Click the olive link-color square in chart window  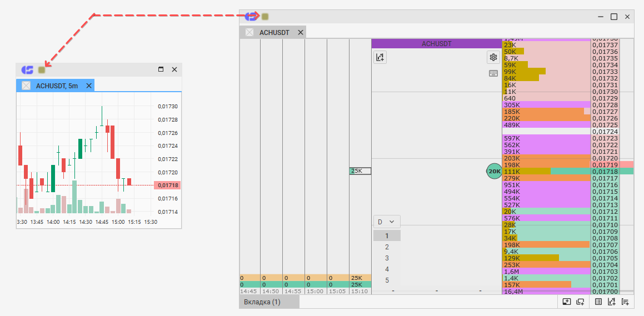click(x=42, y=70)
